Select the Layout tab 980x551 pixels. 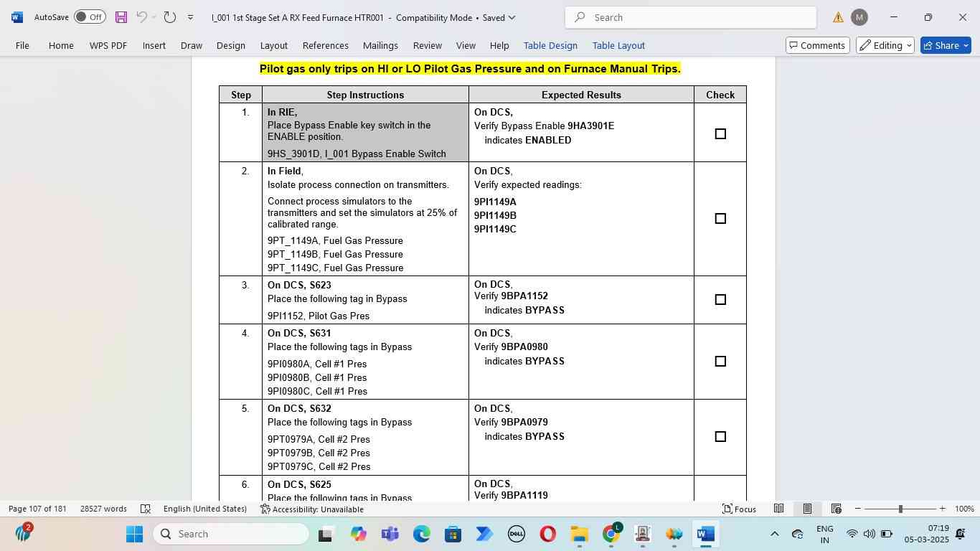[x=274, y=45]
